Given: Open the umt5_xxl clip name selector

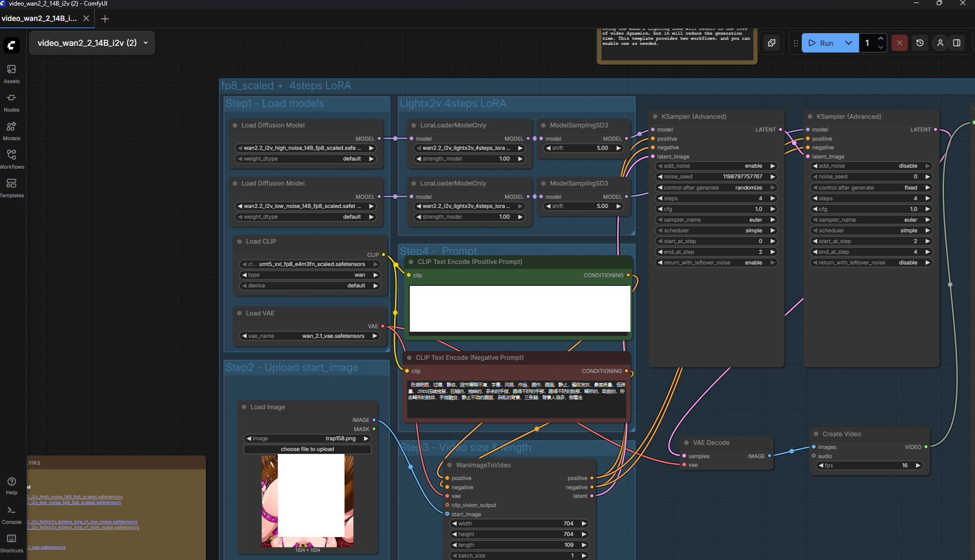Looking at the screenshot, I should click(310, 264).
